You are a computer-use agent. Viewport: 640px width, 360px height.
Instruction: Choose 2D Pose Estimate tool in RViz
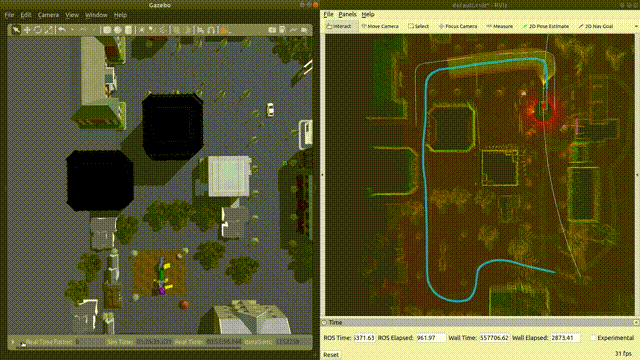(545, 26)
